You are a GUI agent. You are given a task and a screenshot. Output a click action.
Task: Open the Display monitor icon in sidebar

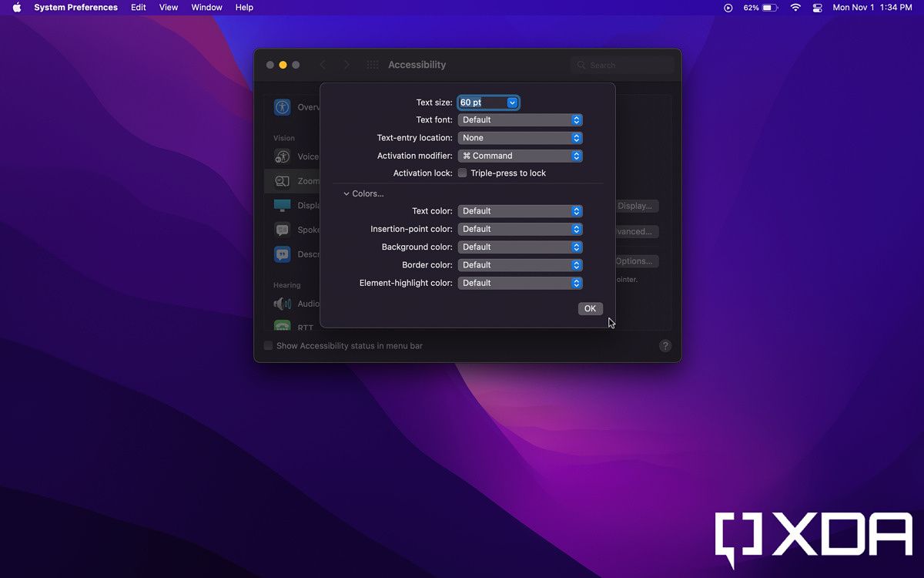tap(283, 206)
